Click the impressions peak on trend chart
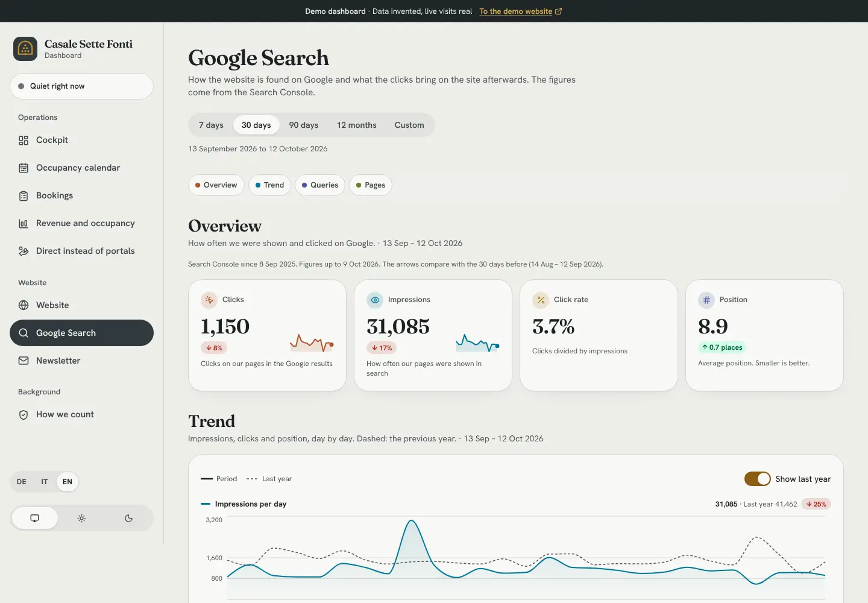Screen dimensions: 868x603 [x=412, y=521]
